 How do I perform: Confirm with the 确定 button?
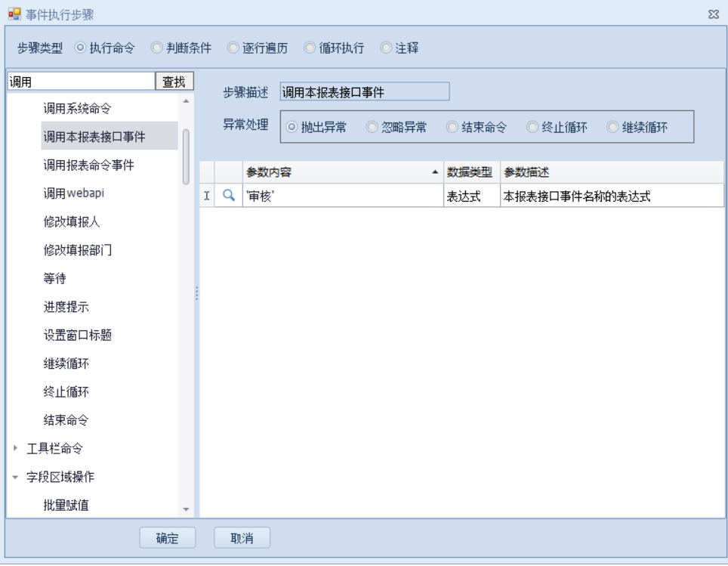coord(168,538)
